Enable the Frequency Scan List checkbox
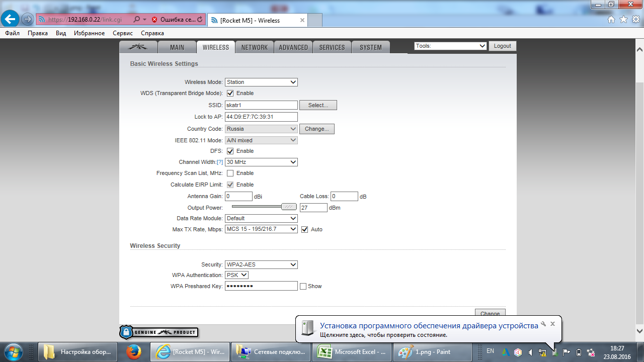 point(230,173)
